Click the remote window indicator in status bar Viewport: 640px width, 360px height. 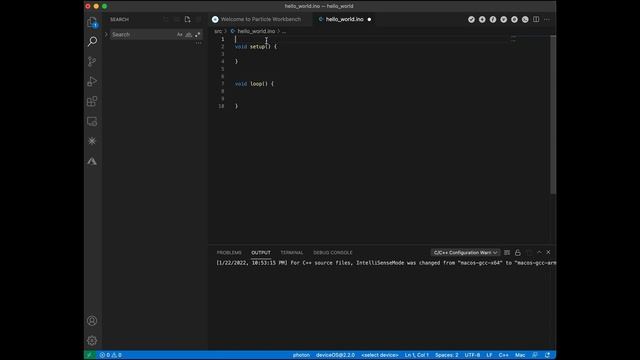tap(89, 355)
